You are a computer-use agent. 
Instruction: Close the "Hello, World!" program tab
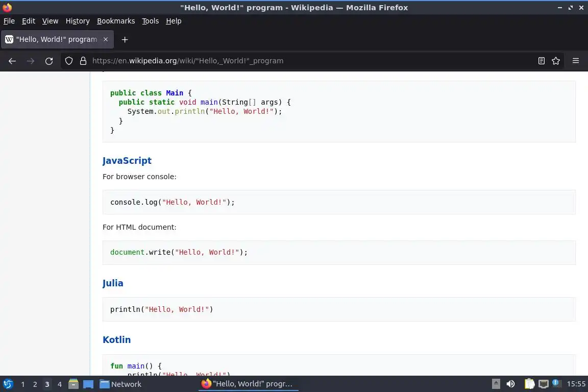coord(106,39)
